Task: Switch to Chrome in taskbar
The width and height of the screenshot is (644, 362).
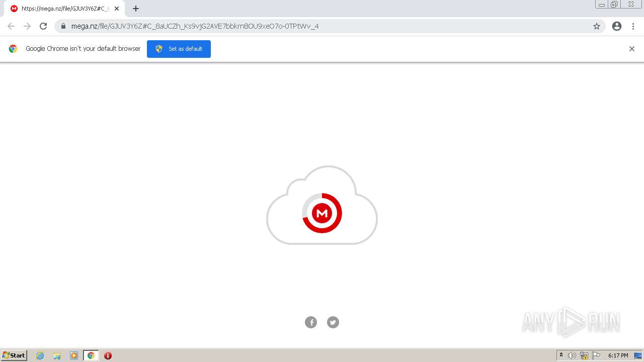Action: (x=91, y=355)
